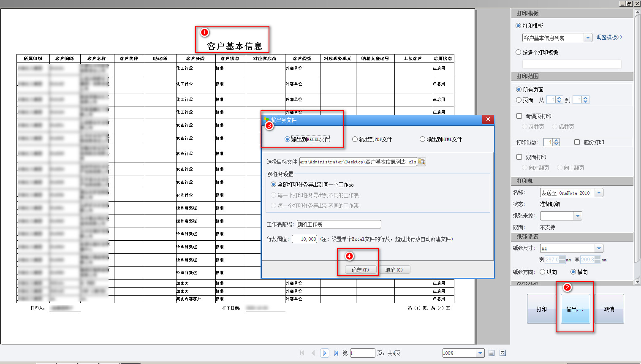641x364 pixels.
Task: Open the A4 paper size dropdown
Action: (599, 249)
